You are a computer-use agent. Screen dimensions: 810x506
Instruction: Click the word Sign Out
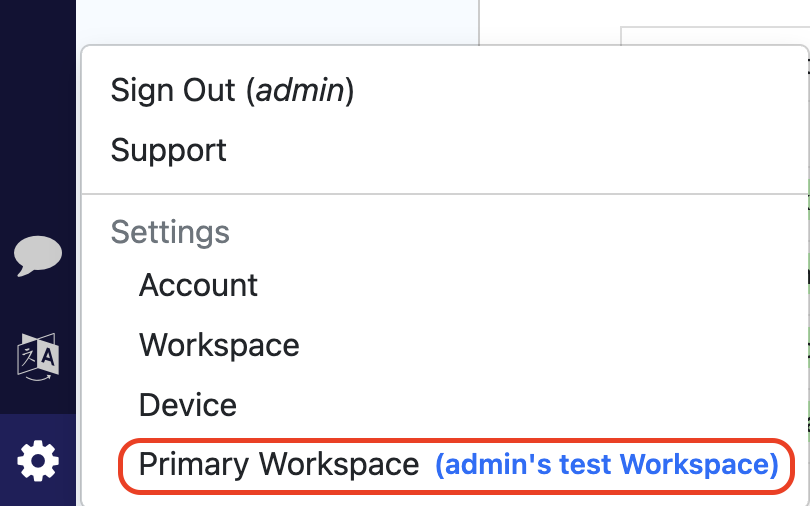[x=172, y=90]
